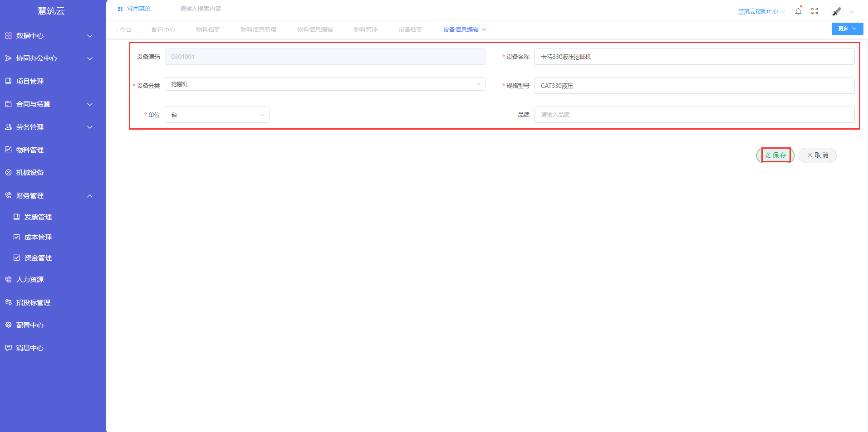Screen dimensions: 868x432
Task: Click the 成本管理 checkbox icon
Action: (16, 237)
